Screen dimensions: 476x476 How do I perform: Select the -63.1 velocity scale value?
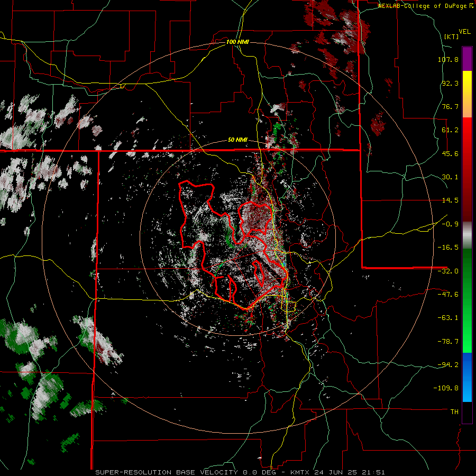(448, 318)
